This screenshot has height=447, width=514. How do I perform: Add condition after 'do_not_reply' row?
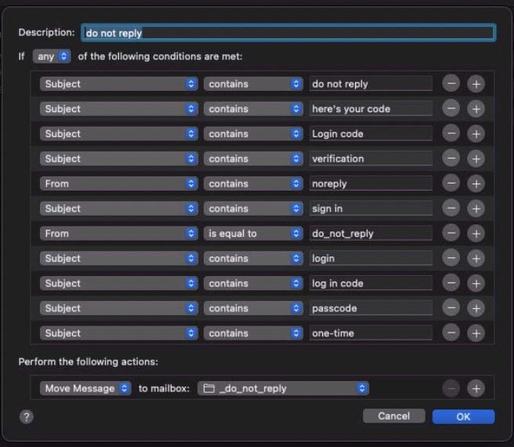coord(476,233)
